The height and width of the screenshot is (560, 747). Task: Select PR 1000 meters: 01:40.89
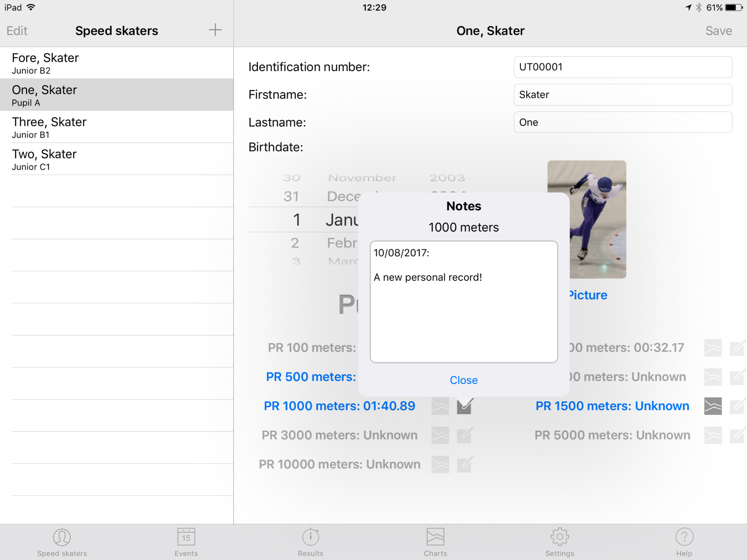339,406
